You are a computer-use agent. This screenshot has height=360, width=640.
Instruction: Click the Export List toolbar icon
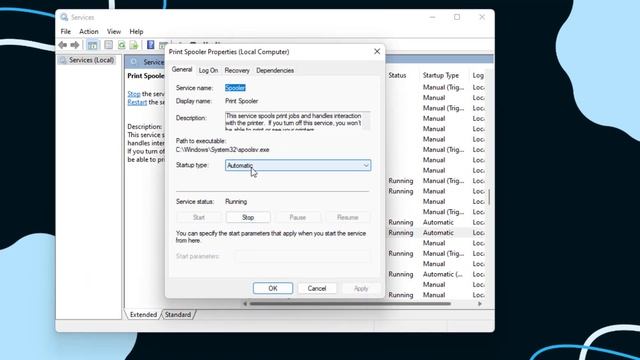[134, 45]
